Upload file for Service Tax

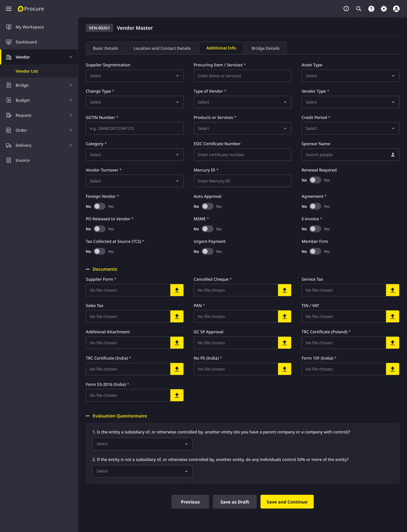[393, 290]
